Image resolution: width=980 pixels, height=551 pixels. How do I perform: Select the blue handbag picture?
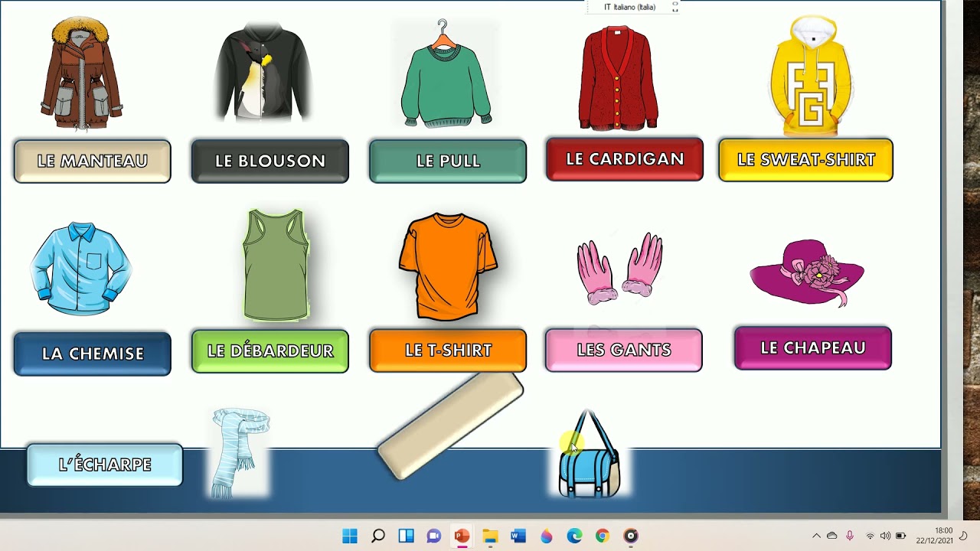589,454
